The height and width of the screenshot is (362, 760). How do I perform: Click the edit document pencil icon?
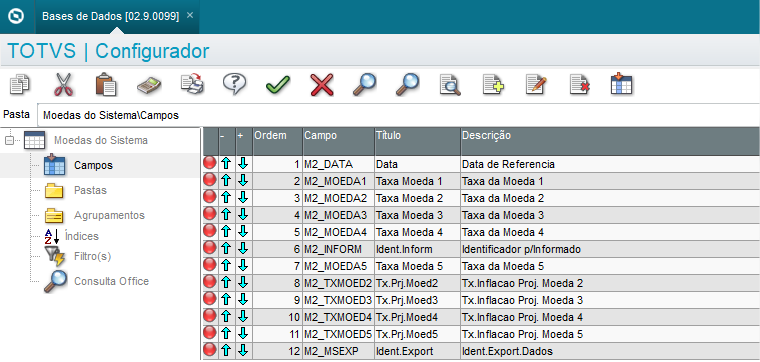pyautogui.click(x=537, y=84)
